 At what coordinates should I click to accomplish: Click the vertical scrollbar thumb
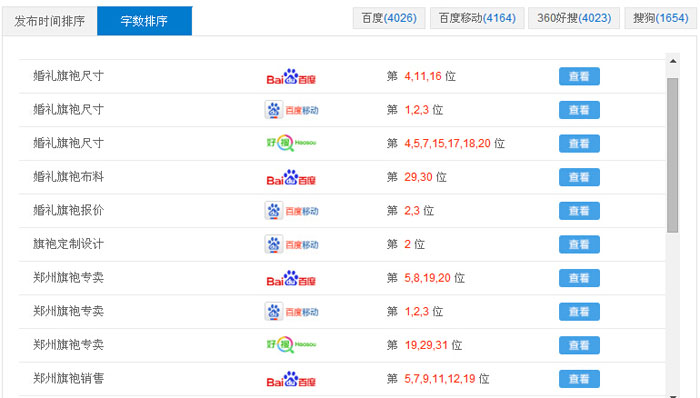point(673,155)
